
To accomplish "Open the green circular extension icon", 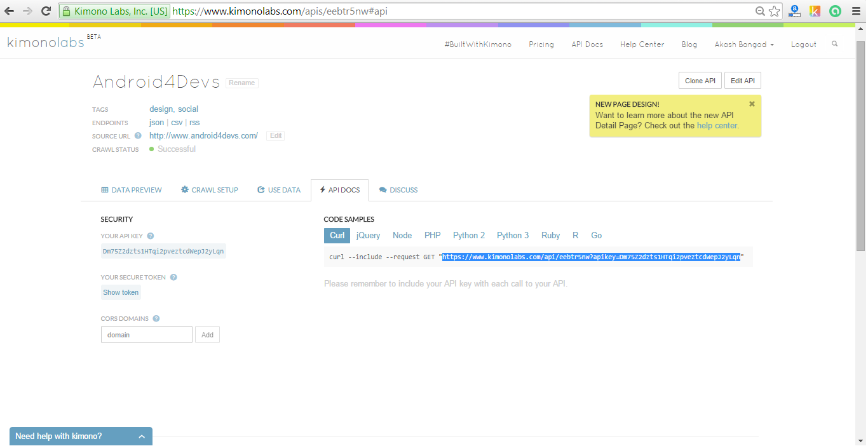I will pos(835,11).
